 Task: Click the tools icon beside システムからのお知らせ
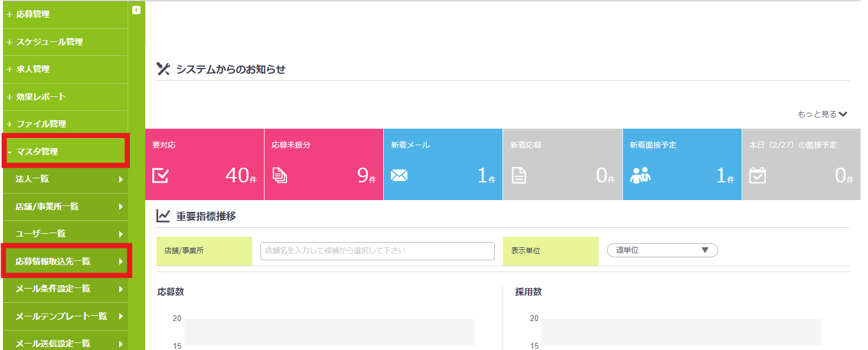(x=163, y=69)
